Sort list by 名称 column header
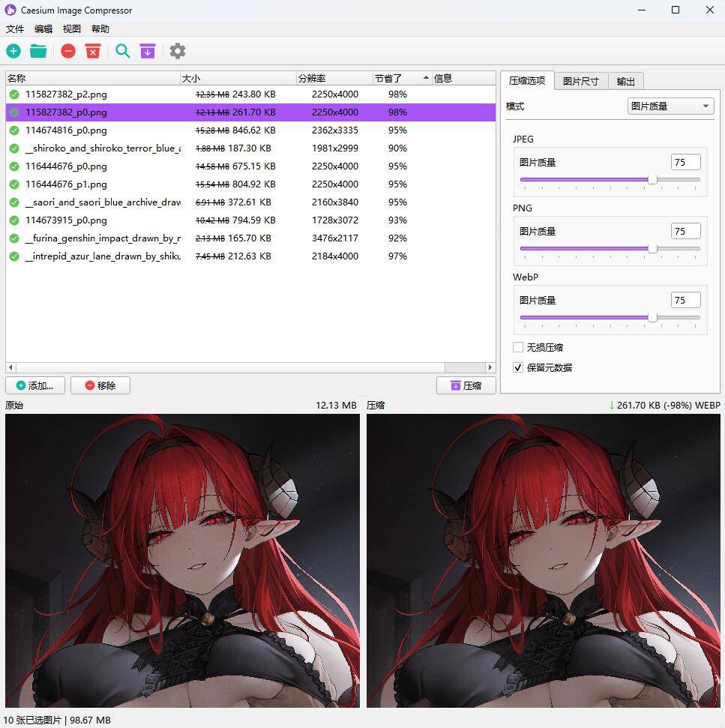The height and width of the screenshot is (728, 725). [x=93, y=79]
